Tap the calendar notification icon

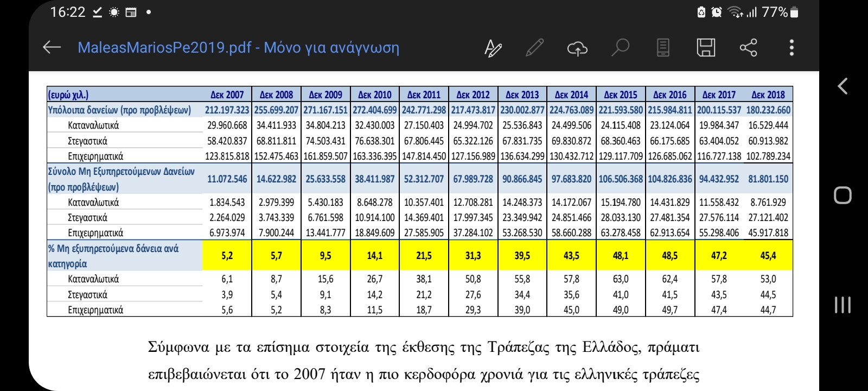tap(131, 12)
